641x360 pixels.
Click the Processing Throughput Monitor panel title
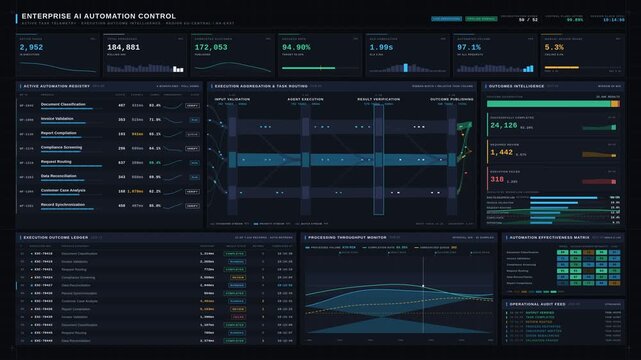(x=347, y=237)
